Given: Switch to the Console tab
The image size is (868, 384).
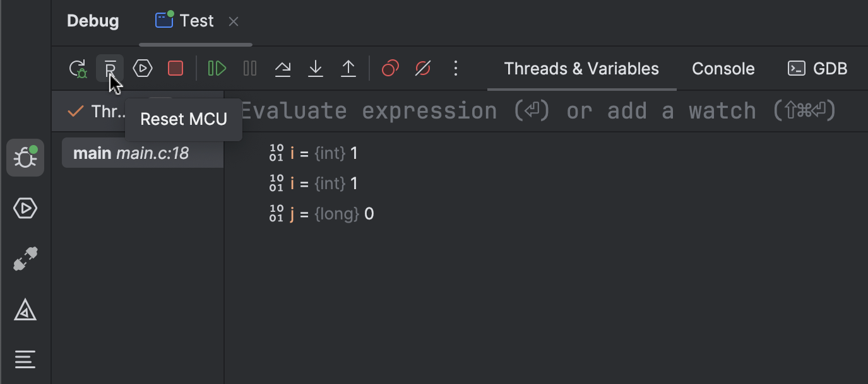Looking at the screenshot, I should 723,68.
